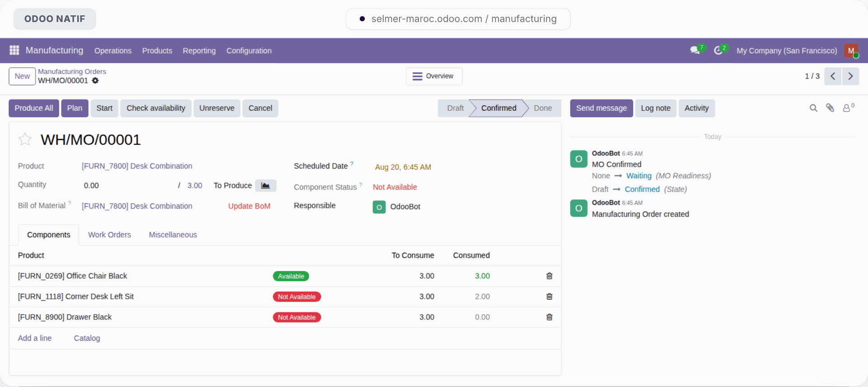Viewport: 868px width, 387px height.
Task: Click the ODOO NATIF label
Action: coord(55,19)
